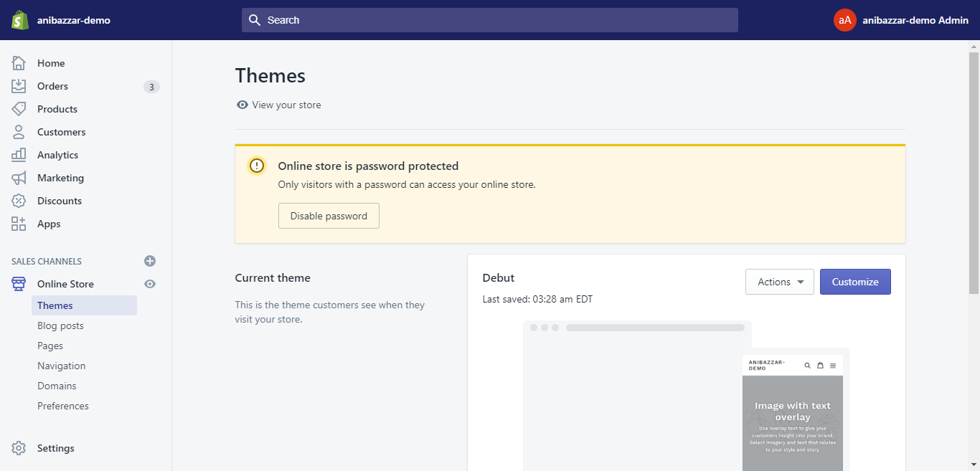980x471 pixels.
Task: Click the Discounts percent badge icon
Action: 19,201
